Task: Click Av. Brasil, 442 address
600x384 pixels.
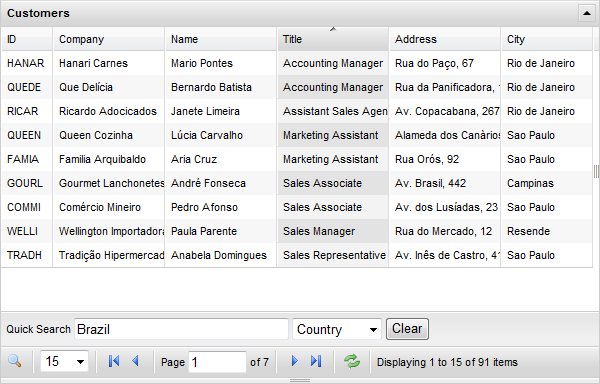Action: coord(430,183)
